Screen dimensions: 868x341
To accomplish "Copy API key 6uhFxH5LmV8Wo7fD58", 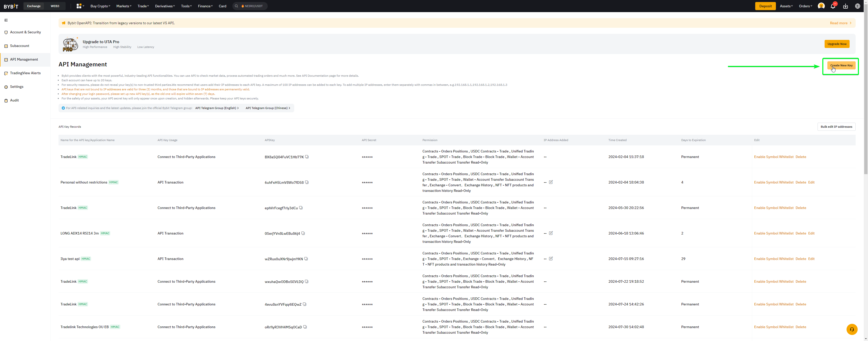I will click(x=307, y=182).
